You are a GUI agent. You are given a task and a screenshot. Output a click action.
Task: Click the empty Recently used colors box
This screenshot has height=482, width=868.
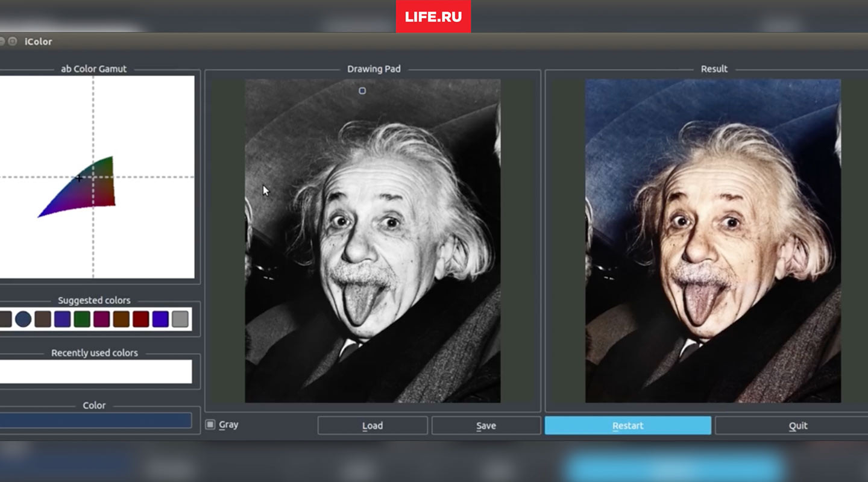tap(96, 371)
